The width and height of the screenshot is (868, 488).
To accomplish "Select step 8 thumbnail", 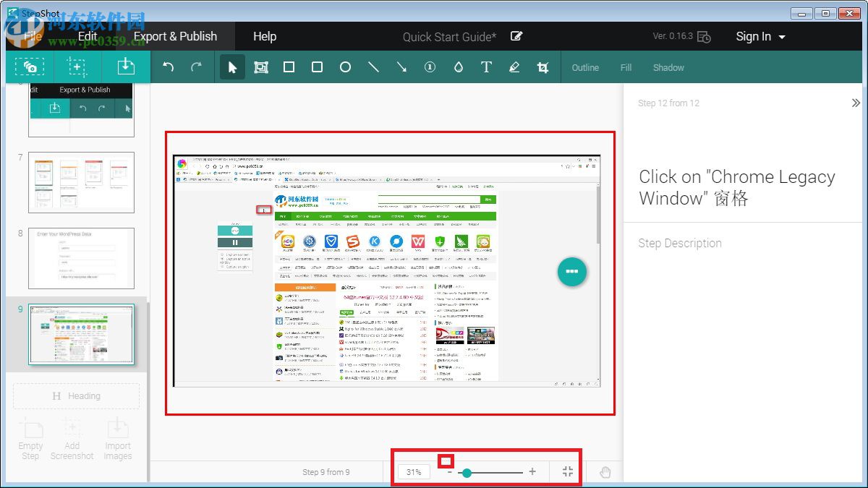I will [x=81, y=258].
